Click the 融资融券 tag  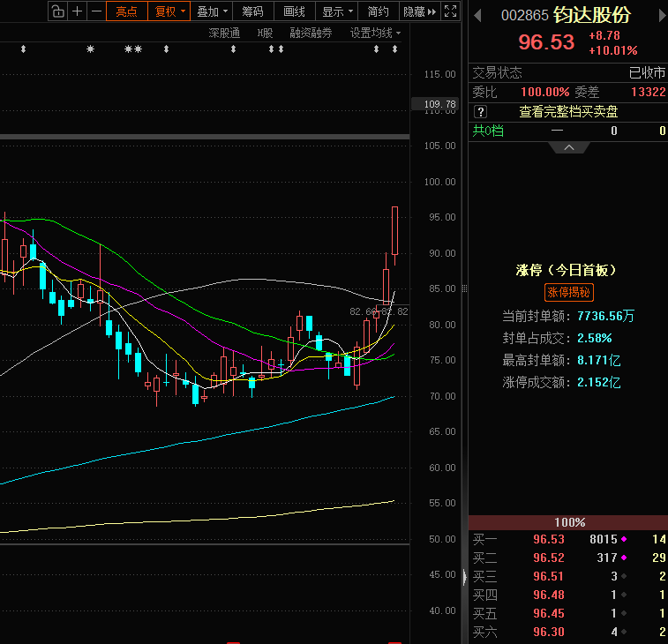(x=311, y=33)
